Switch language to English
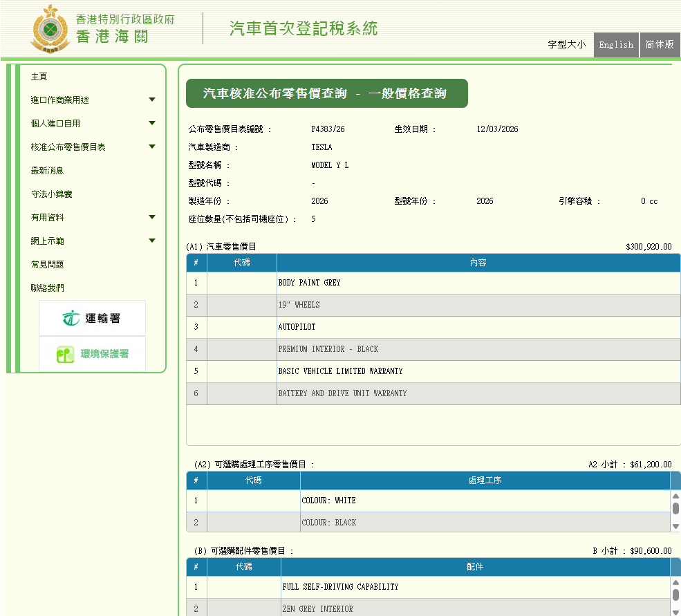Viewport: 681px width, 616px height. [x=616, y=45]
